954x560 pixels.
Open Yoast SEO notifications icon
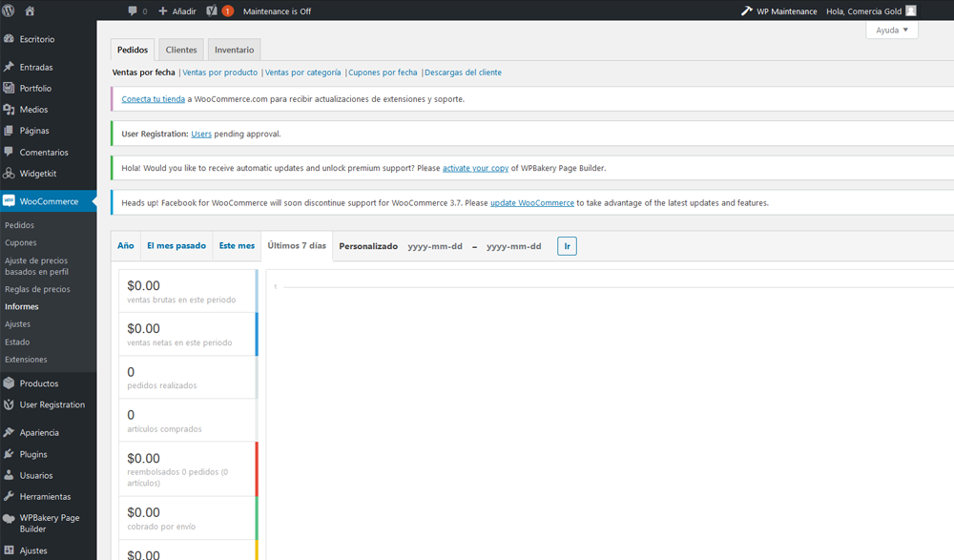click(212, 10)
